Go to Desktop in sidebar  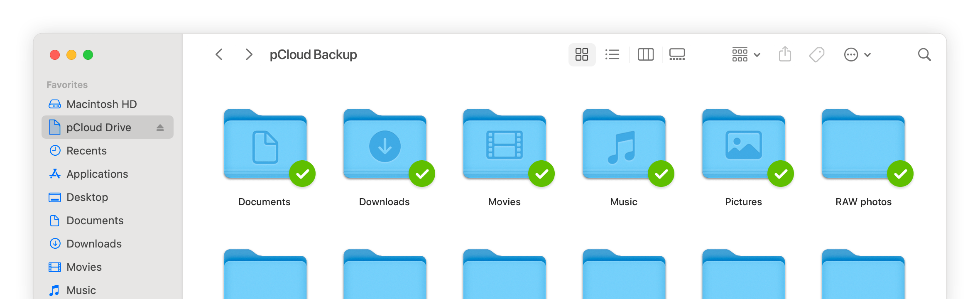pyautogui.click(x=87, y=197)
